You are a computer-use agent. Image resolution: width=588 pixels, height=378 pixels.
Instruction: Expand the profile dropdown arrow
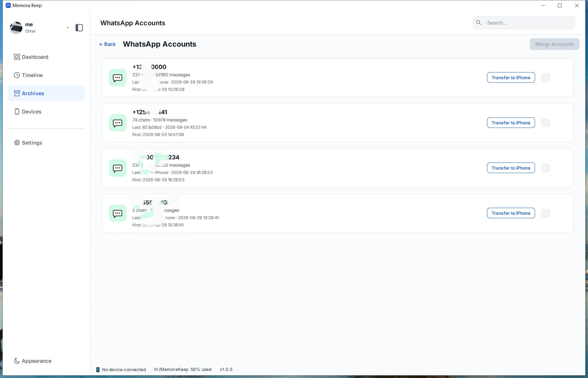68,28
